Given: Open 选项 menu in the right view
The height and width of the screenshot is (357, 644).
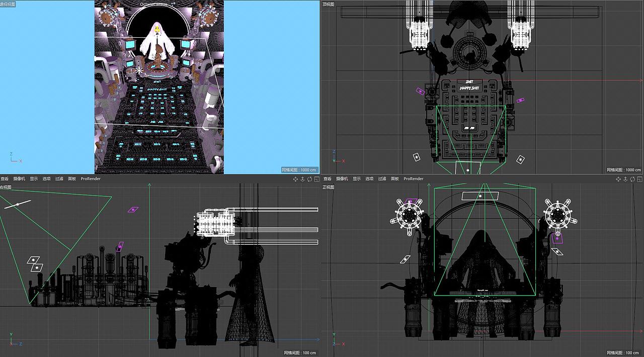Looking at the screenshot, I should 47,179.
